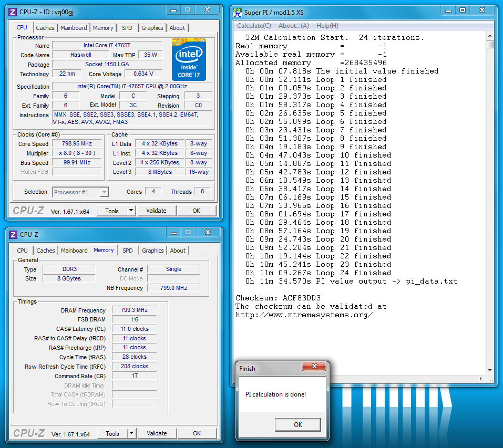Click the Instructions list field in CPU-Z
Screen dimensions: 503x448
pyautogui.click(x=132, y=118)
